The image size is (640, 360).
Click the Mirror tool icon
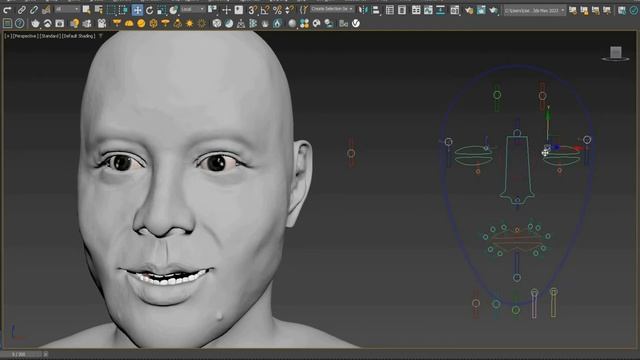[x=363, y=10]
